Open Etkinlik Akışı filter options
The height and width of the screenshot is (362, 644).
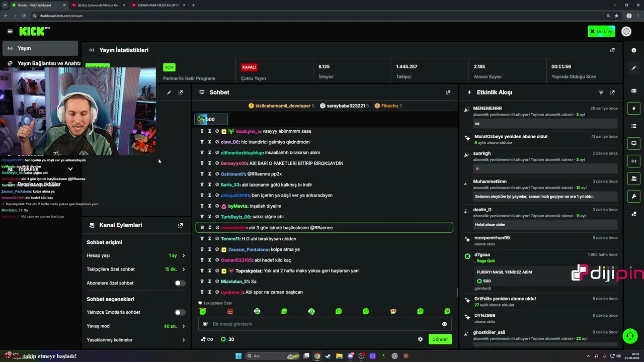pos(601,93)
